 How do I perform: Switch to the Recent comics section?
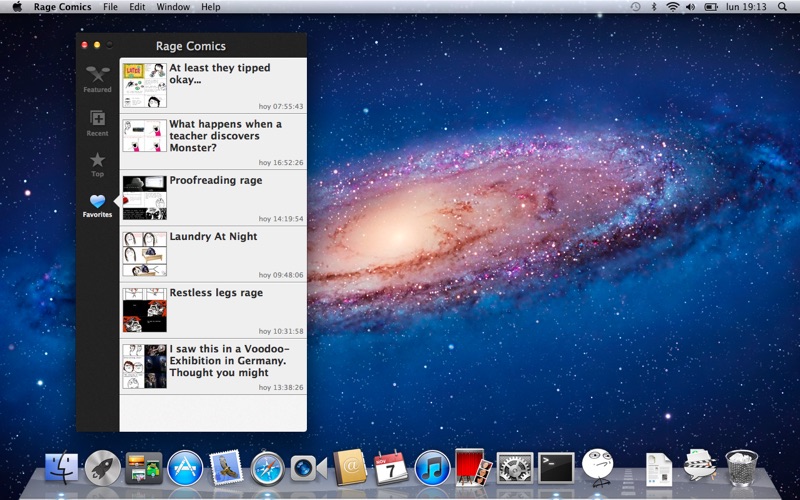(97, 122)
